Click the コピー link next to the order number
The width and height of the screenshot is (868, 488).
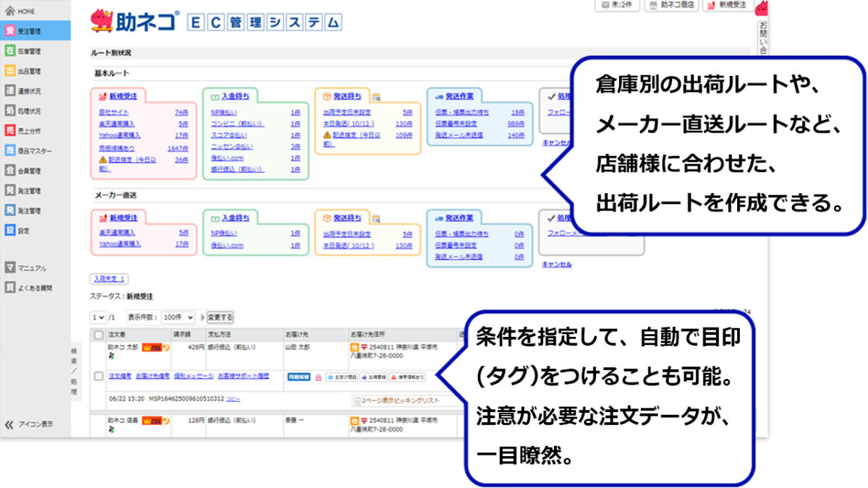click(x=234, y=398)
